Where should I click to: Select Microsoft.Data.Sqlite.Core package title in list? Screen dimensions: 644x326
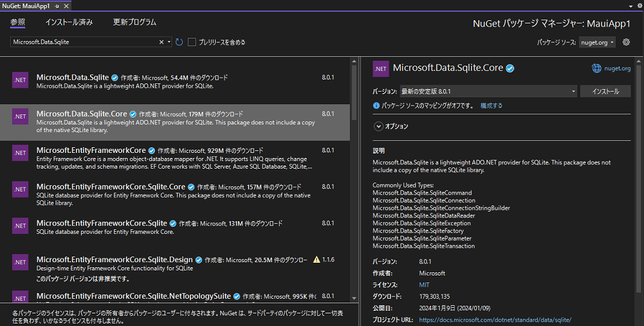point(82,114)
